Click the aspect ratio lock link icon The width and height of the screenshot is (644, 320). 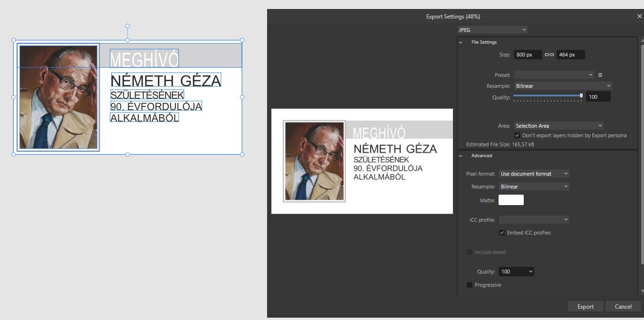[x=549, y=55]
